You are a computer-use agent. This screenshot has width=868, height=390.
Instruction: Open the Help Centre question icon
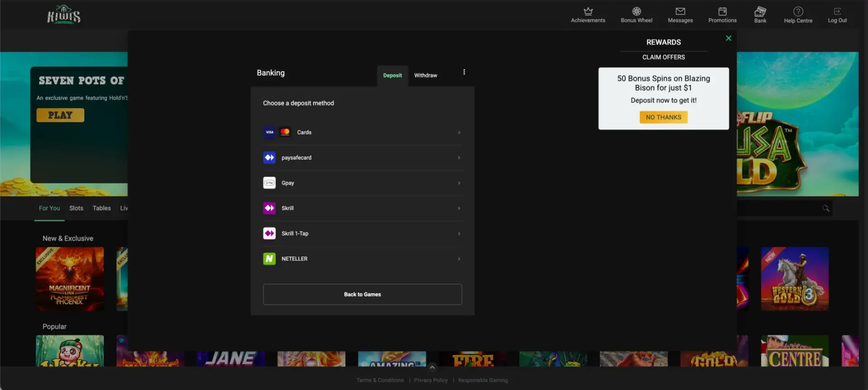[798, 11]
